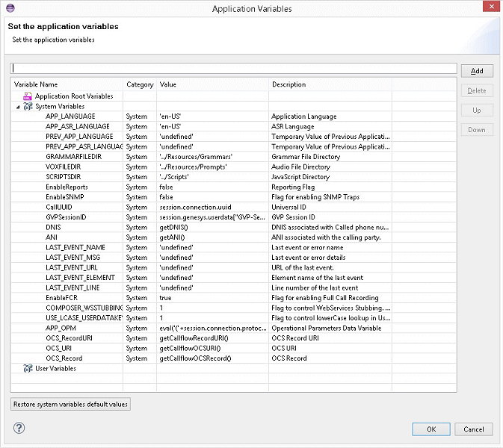Select the EnableFCR variable
Screen dimensions: 503x448
click(x=61, y=298)
